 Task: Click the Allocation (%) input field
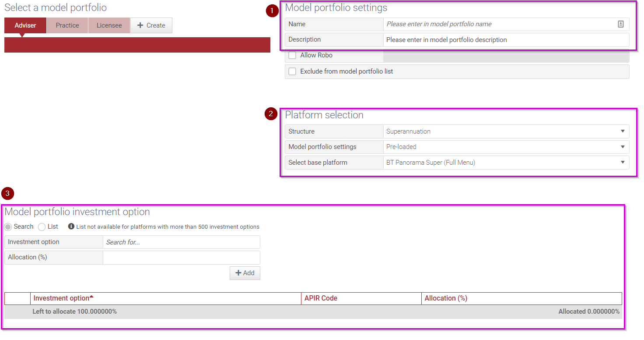[x=182, y=258]
